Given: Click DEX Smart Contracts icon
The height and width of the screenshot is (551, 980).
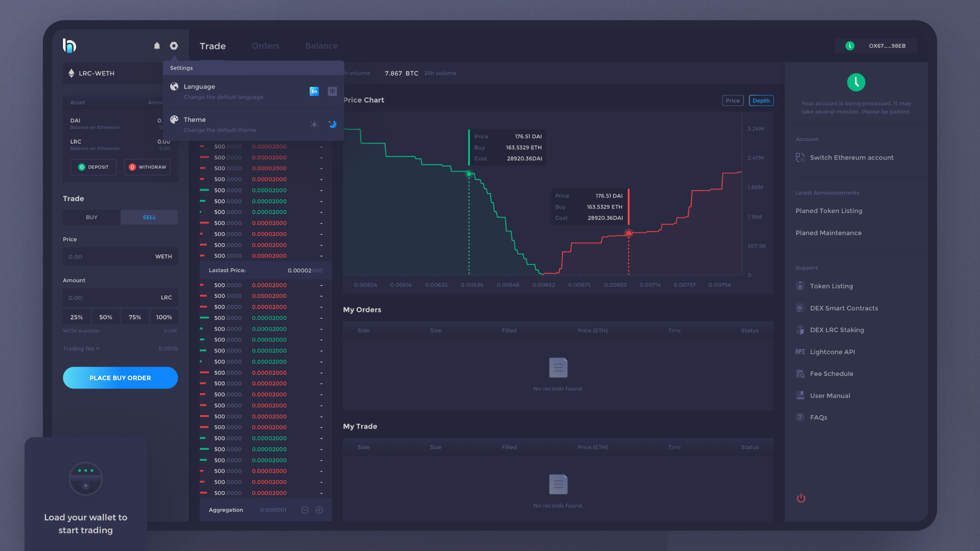Looking at the screenshot, I should pyautogui.click(x=800, y=308).
